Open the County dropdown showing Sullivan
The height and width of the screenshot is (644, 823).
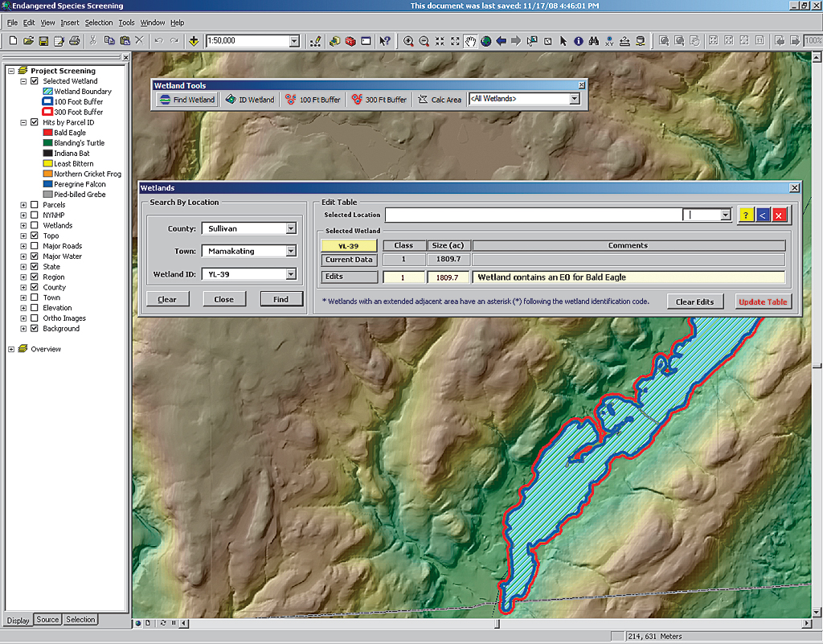(291, 228)
